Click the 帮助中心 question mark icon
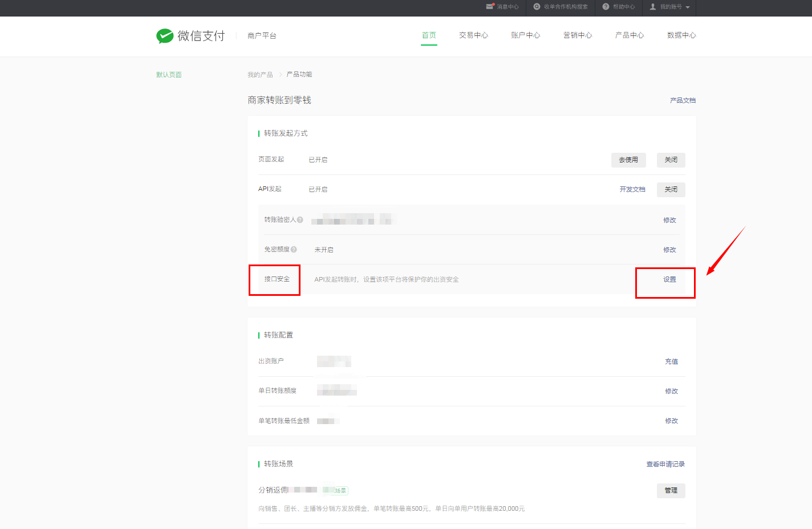This screenshot has height=529, width=812. pyautogui.click(x=606, y=7)
